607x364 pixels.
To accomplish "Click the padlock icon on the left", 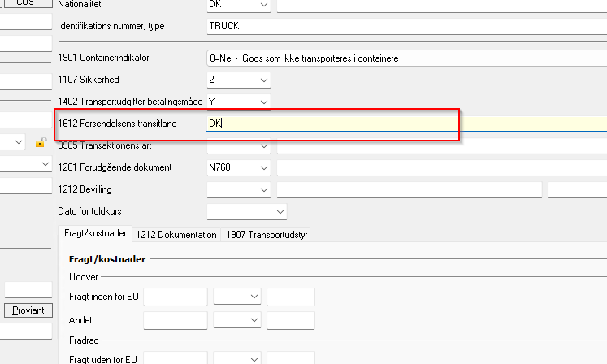I will [40, 143].
